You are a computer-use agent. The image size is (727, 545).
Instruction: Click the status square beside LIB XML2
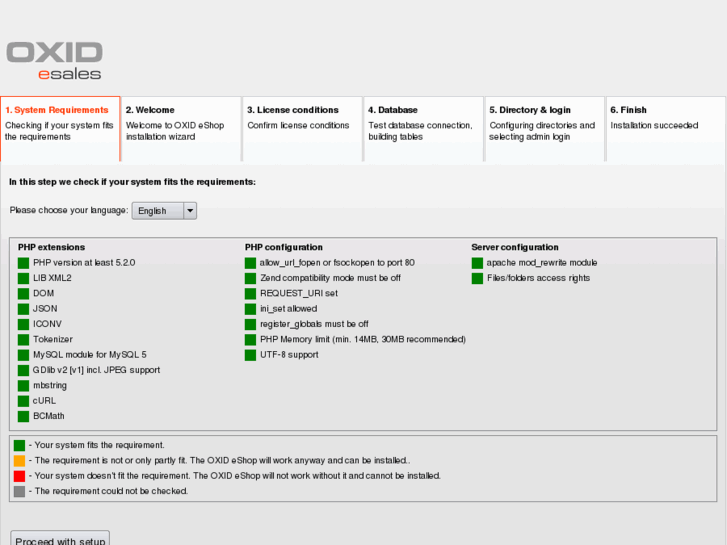24,278
